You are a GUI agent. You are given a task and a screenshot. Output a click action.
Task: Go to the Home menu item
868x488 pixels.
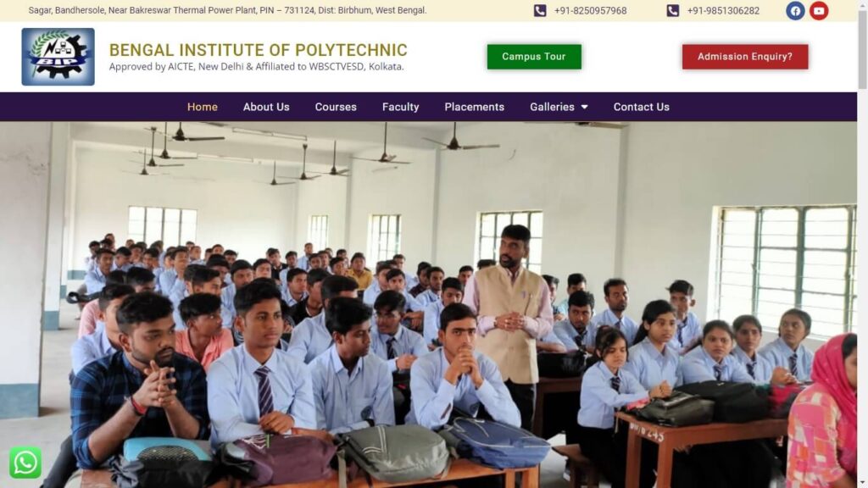[202, 107]
